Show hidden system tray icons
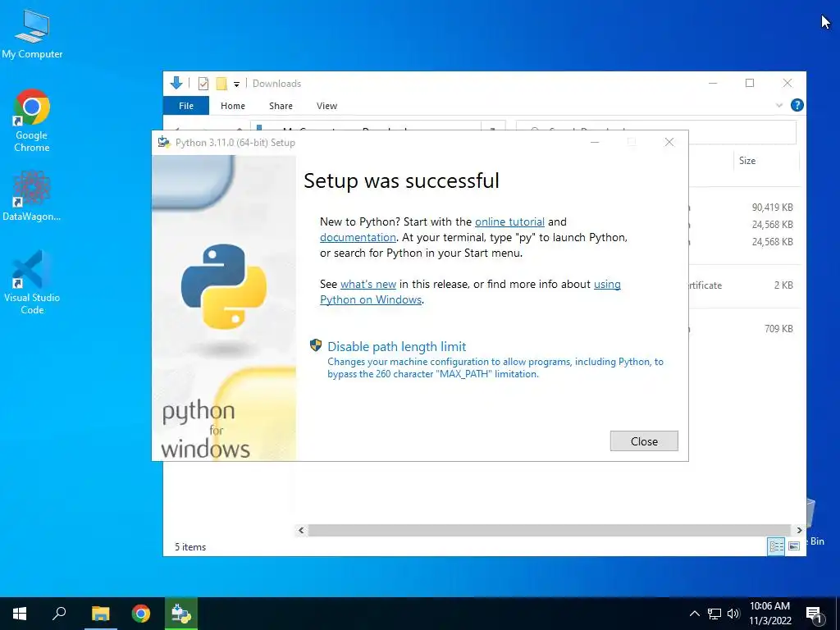 694,614
